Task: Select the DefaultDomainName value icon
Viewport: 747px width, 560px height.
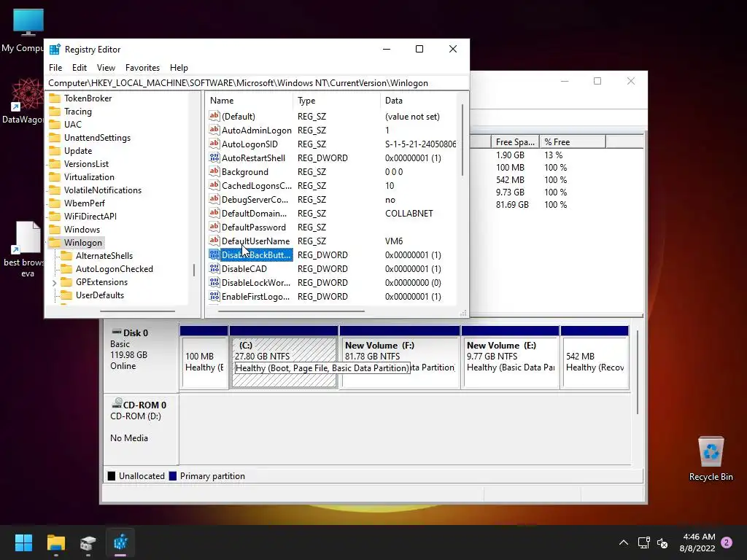Action: pyautogui.click(x=214, y=212)
